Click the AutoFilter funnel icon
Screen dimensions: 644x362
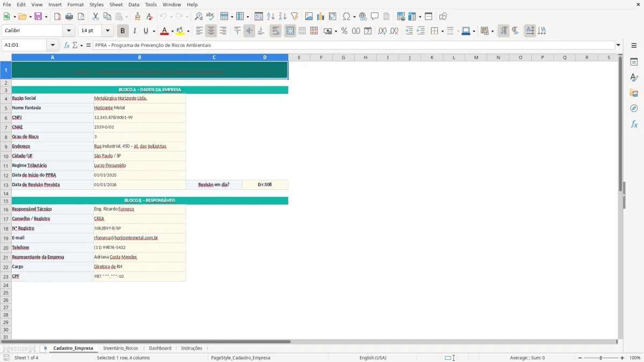pos(294,17)
